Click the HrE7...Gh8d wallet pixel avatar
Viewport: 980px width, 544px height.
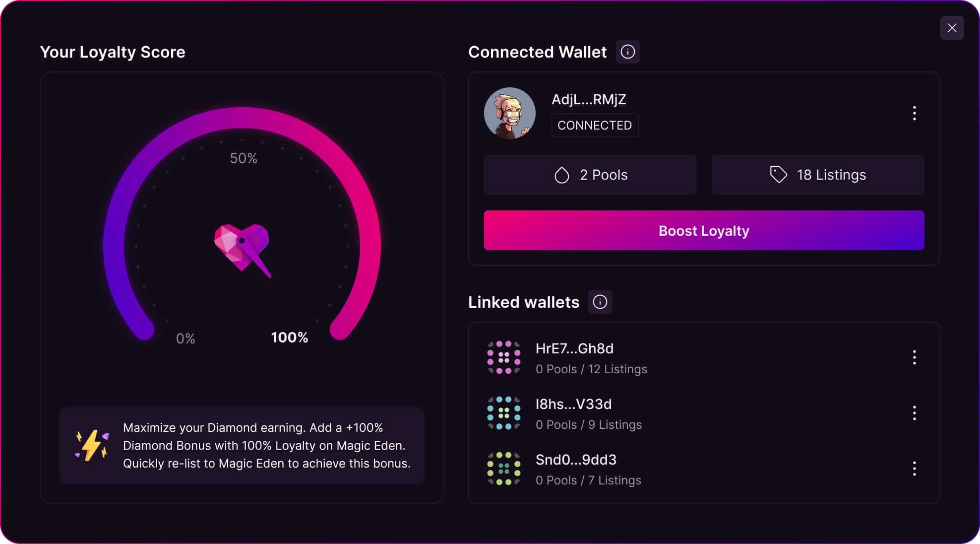504,358
